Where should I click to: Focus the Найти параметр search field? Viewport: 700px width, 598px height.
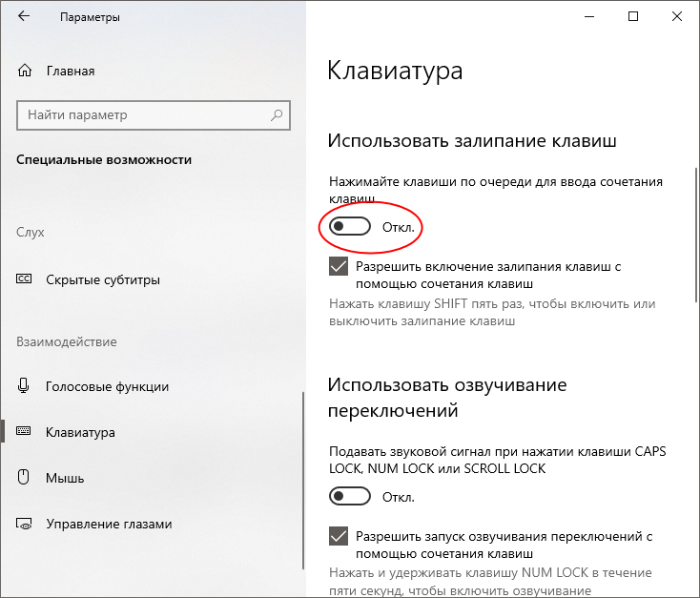(154, 115)
